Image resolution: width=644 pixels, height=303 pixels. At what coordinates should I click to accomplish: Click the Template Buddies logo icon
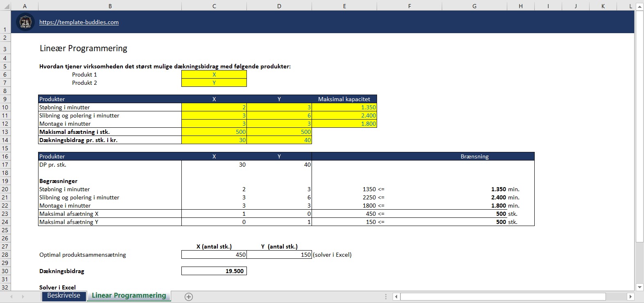click(25, 22)
